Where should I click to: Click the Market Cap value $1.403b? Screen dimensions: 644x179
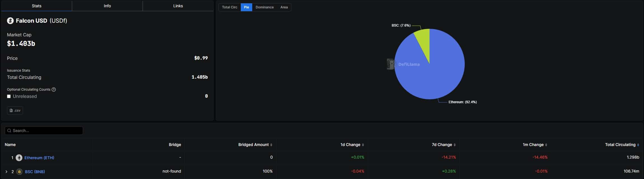[x=21, y=44]
